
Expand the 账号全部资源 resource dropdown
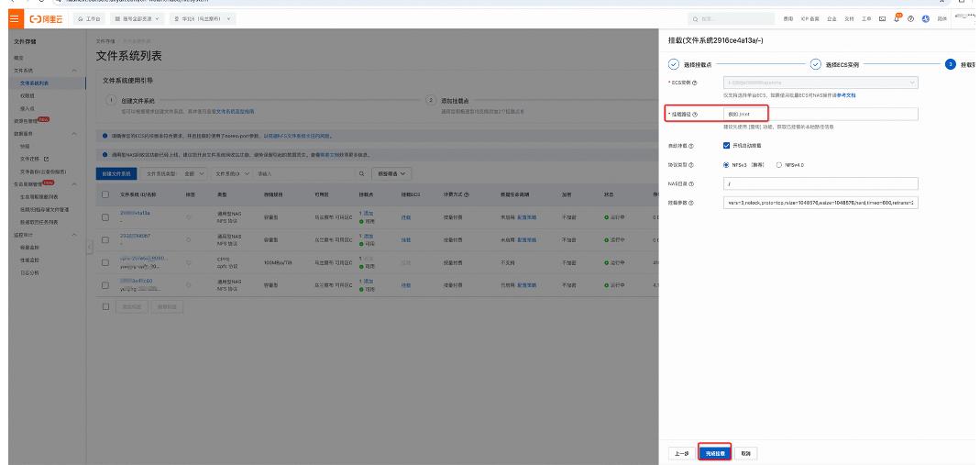(x=138, y=18)
